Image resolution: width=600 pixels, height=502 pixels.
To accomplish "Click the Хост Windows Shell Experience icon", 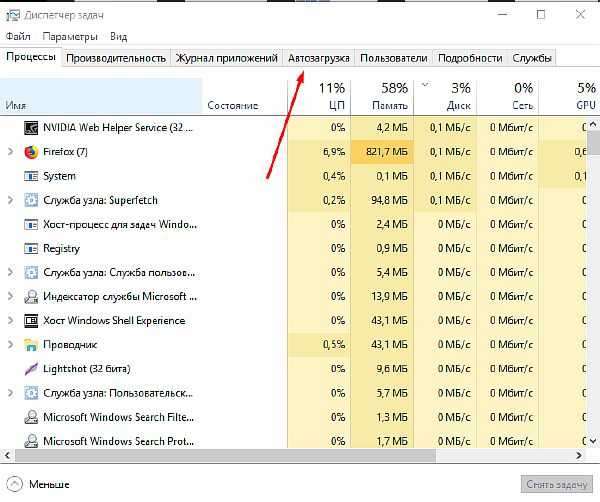I will (31, 321).
